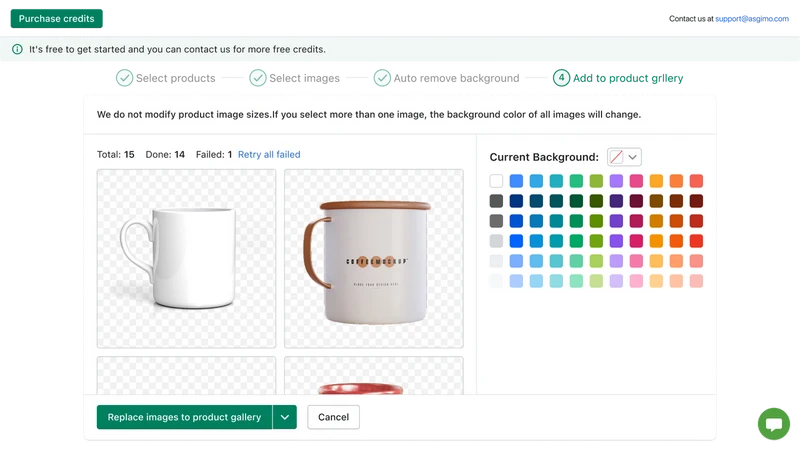Choose the third-row red swatch
The image size is (800, 450).
click(696, 221)
